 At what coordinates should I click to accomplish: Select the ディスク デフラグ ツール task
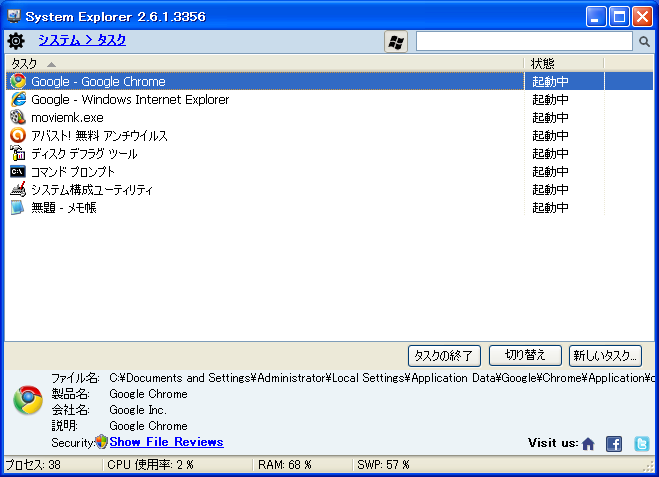click(x=330, y=153)
